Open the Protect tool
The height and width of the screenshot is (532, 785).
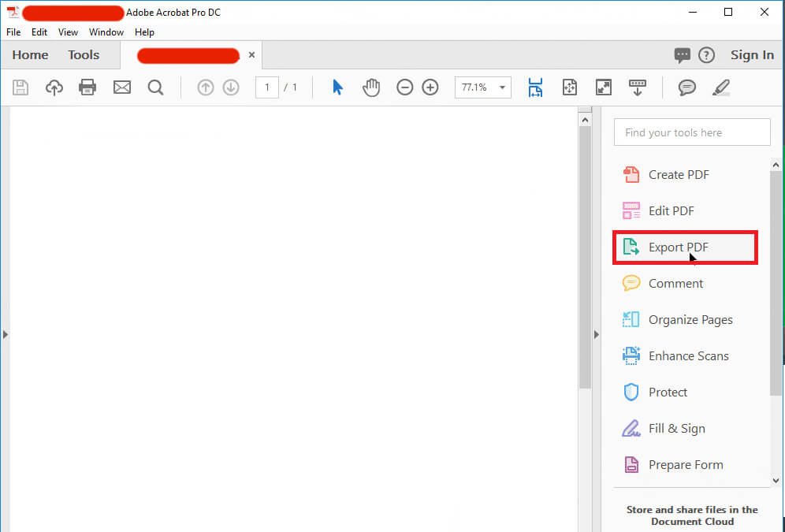tap(655, 392)
